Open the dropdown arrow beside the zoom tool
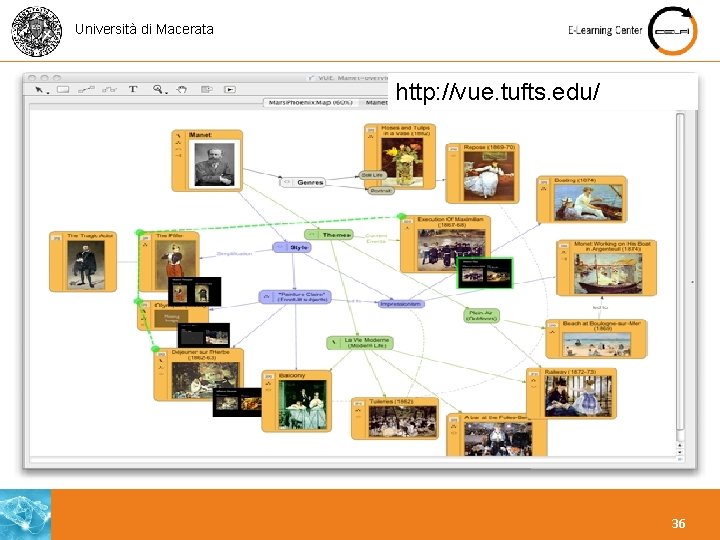Image resolution: width=720 pixels, height=540 pixels. click(166, 92)
